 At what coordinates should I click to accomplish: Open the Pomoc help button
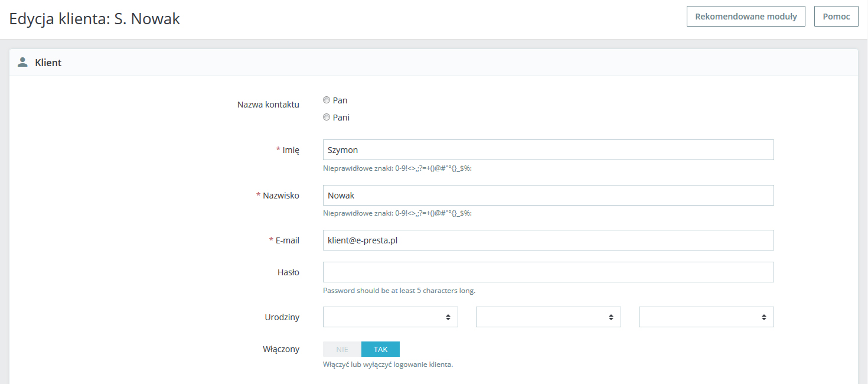pos(836,17)
